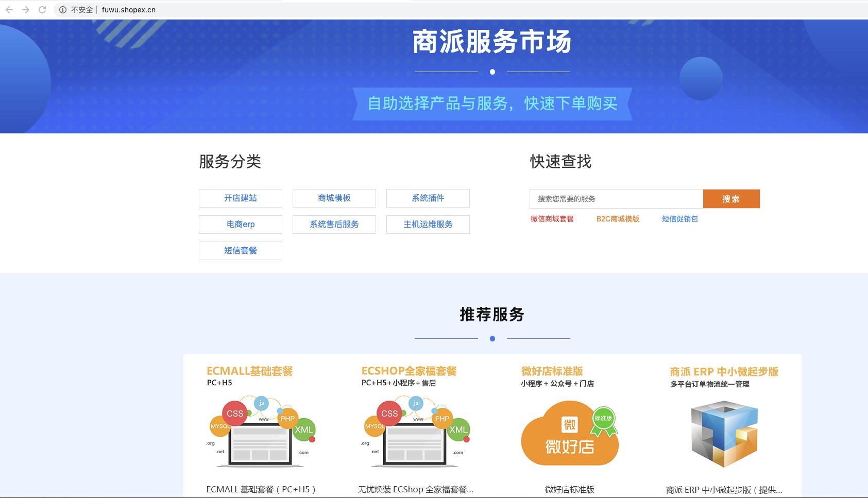Click the orange 搜索 search button
The height and width of the screenshot is (498, 868).
[x=731, y=199]
